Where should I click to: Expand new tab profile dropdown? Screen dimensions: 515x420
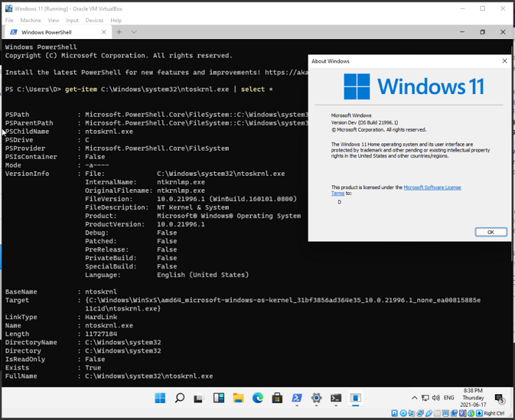click(x=134, y=32)
